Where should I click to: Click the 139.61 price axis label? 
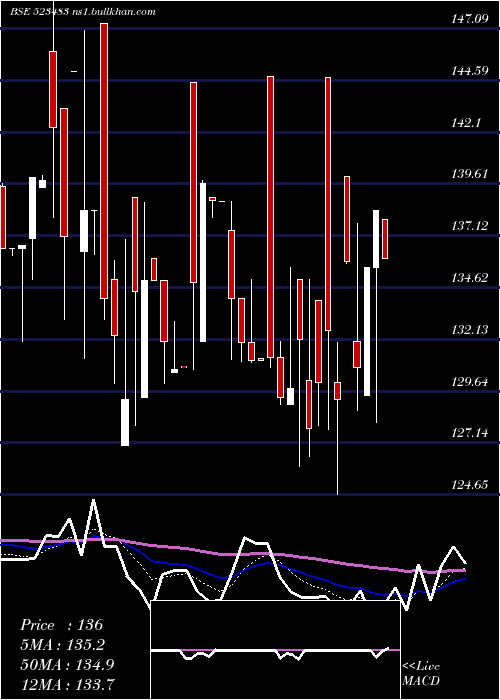pos(470,174)
